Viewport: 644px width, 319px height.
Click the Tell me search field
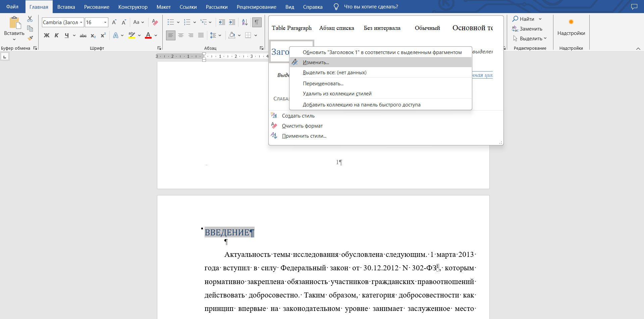pyautogui.click(x=371, y=7)
